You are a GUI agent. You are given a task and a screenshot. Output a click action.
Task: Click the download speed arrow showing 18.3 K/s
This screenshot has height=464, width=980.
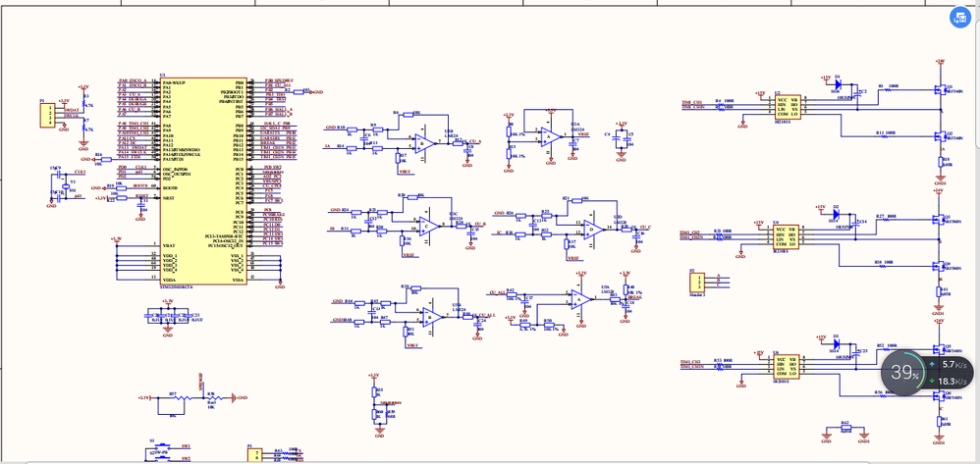click(x=932, y=381)
